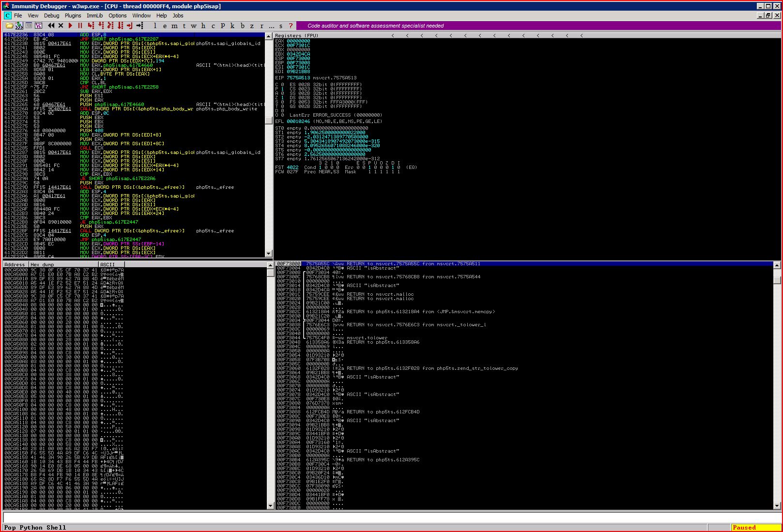Click the stack pane scrollbar down arrow
The width and height of the screenshot is (783, 532).
[x=777, y=505]
